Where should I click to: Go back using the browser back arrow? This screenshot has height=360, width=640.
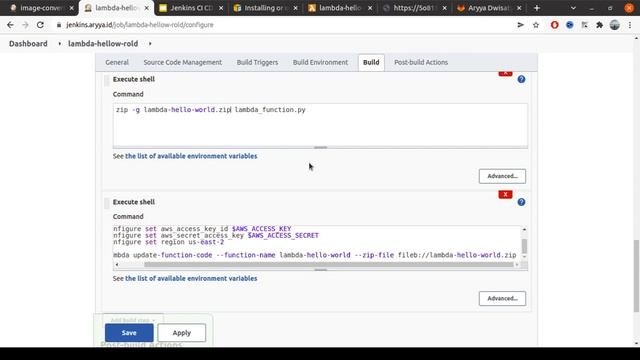pyautogui.click(x=10, y=25)
